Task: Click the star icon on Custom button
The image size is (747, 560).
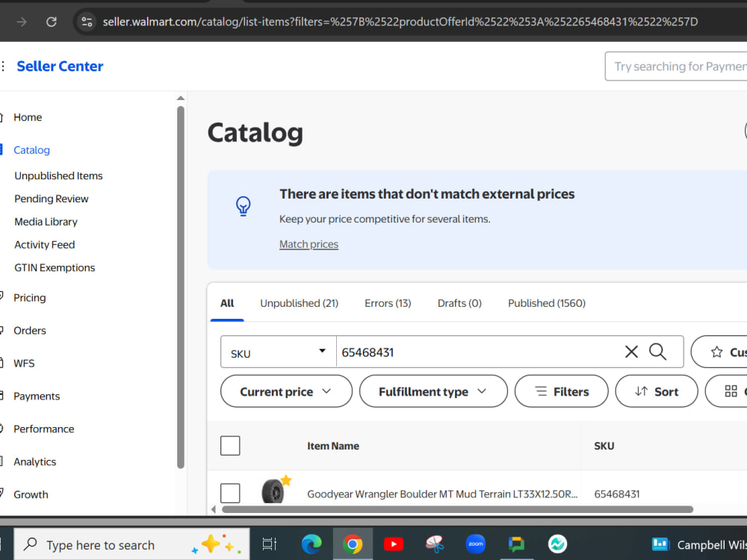Action: 716,352
